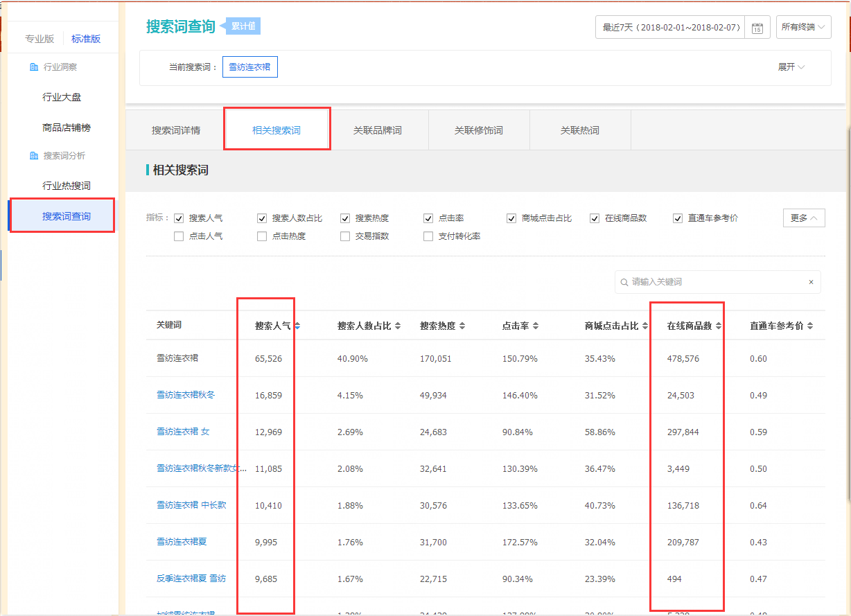Viewport: 851px width, 616px height.
Task: Sort by 直通车参考价 column arrows
Action: [809, 326]
